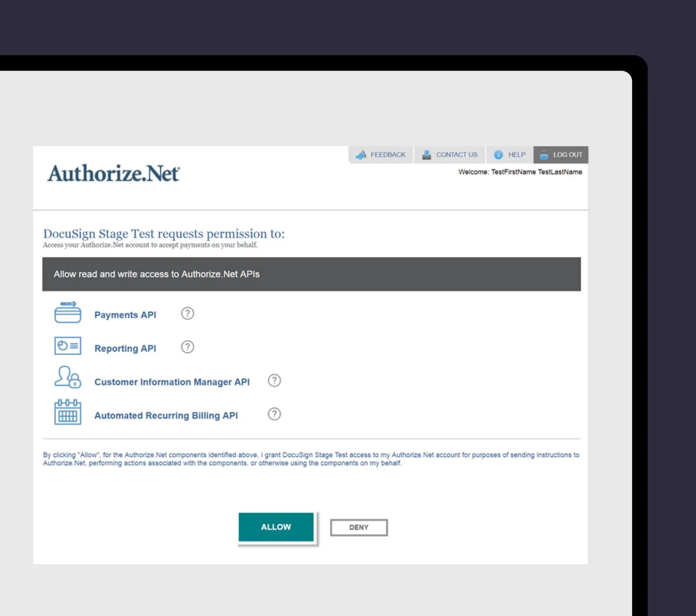The width and height of the screenshot is (696, 616).
Task: Click the Deny button
Action: [x=359, y=527]
